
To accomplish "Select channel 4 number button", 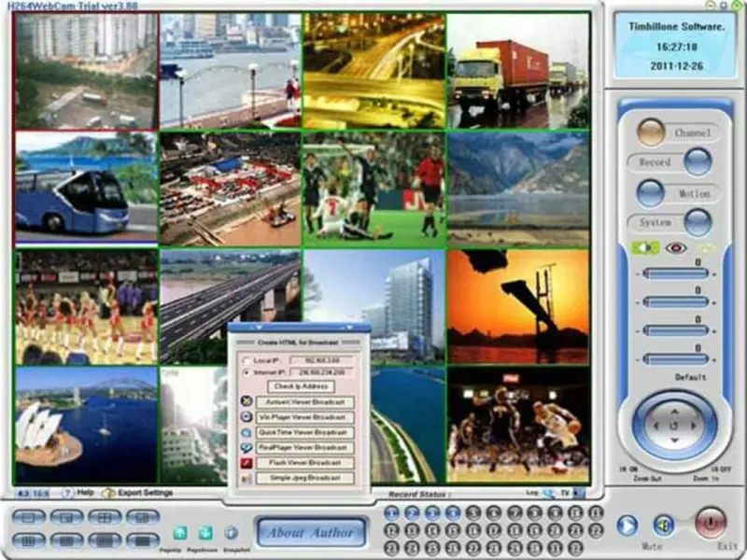I will pyautogui.click(x=453, y=513).
